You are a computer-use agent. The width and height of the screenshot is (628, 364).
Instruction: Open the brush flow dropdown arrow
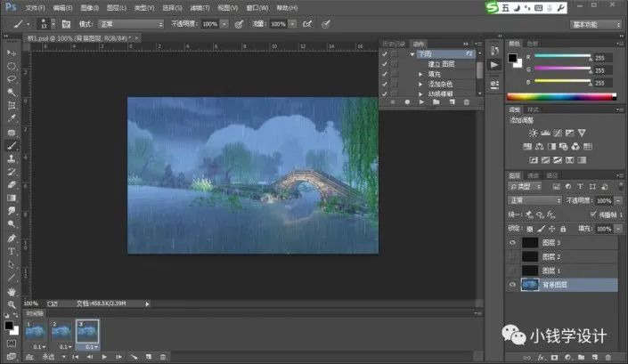pos(293,24)
